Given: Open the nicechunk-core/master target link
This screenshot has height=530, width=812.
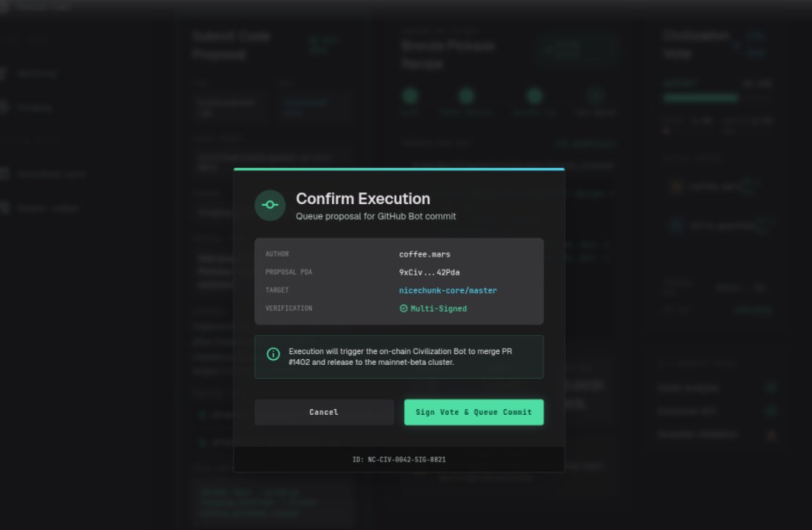Looking at the screenshot, I should coord(448,290).
